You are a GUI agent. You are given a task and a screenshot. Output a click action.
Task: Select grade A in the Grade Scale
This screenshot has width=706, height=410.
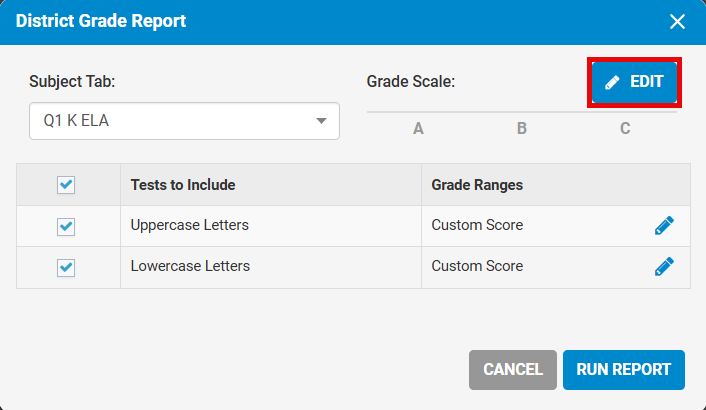click(418, 128)
